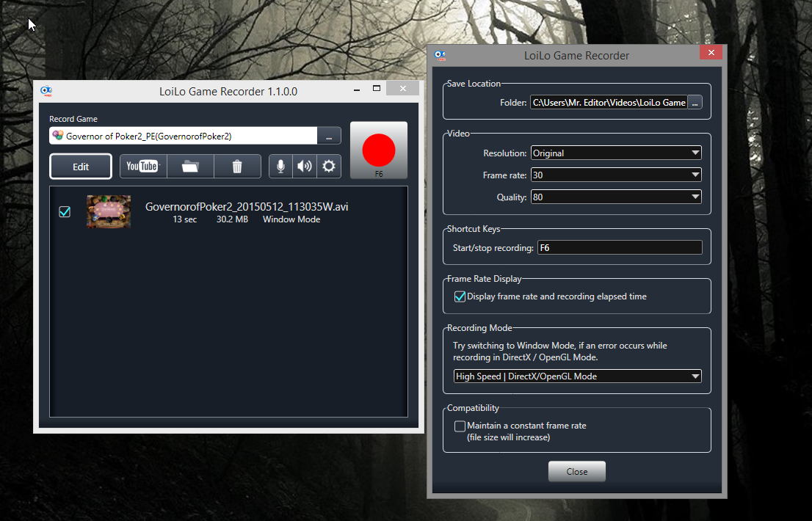The height and width of the screenshot is (521, 812).
Task: Delete the selected recording with the trash icon
Action: (x=237, y=166)
